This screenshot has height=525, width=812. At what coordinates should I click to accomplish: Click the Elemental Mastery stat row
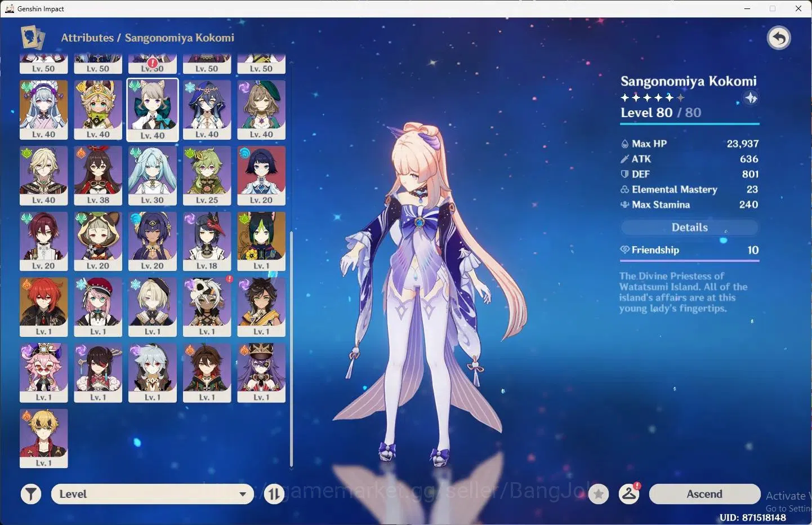coord(689,189)
